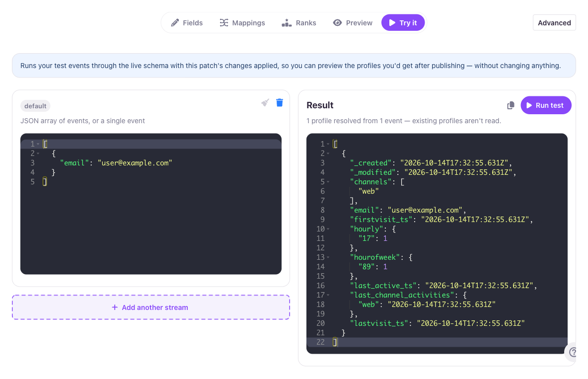588x379 pixels.
Task: Copy the Result output with the copy icon
Action: (x=511, y=105)
